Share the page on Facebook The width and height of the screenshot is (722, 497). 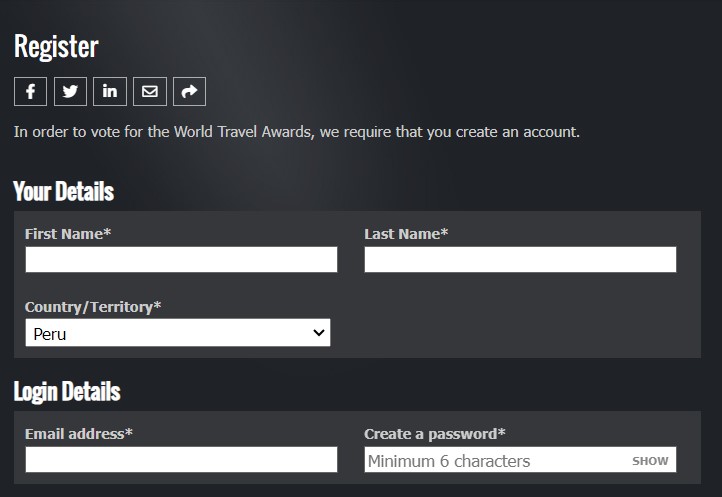click(30, 92)
